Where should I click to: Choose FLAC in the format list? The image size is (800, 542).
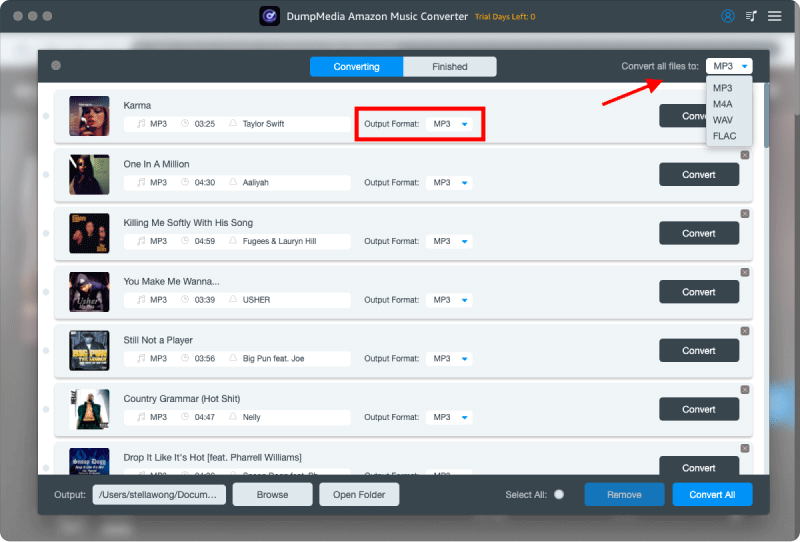pos(724,136)
